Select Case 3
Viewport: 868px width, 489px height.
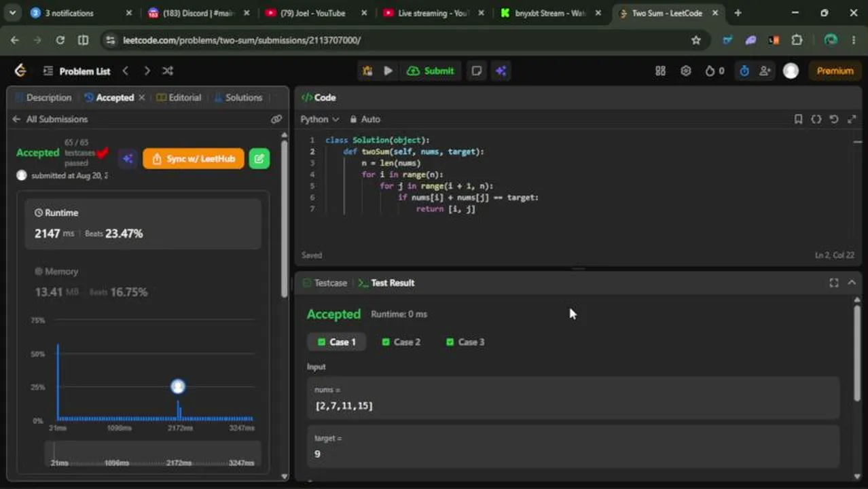tap(465, 342)
